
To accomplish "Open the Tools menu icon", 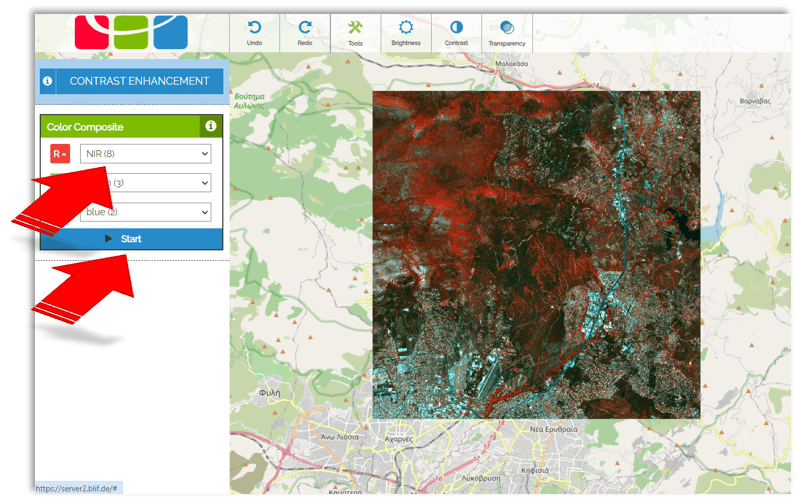I will (355, 28).
